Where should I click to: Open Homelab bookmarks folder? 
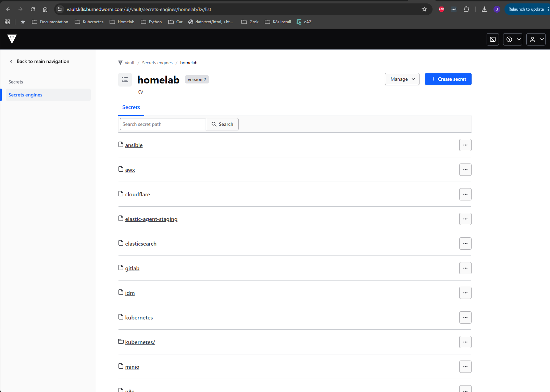tap(122, 22)
